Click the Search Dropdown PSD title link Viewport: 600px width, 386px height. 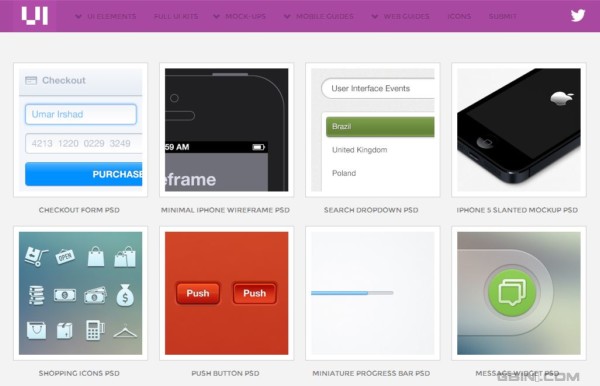tap(371, 210)
